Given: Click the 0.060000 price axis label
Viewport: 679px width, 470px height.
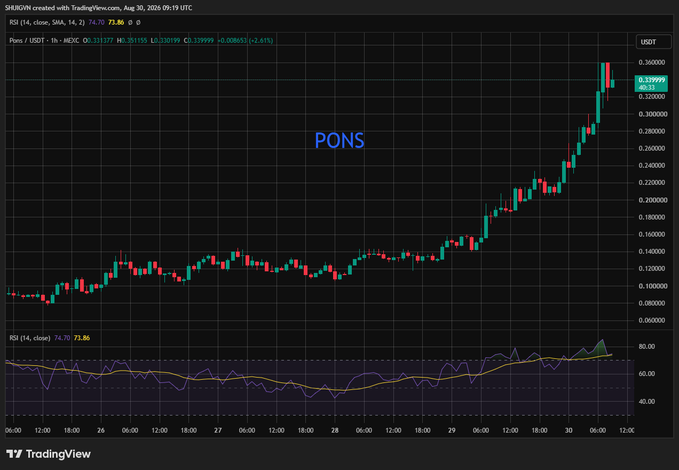Looking at the screenshot, I should coord(652,321).
